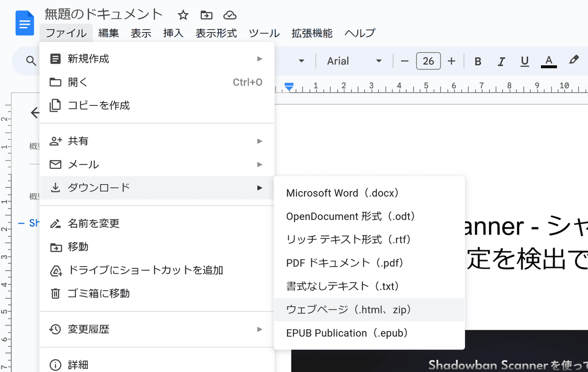Image resolution: width=588 pixels, height=372 pixels.
Task: Choose 詳細 in the file menu
Action: click(157, 365)
